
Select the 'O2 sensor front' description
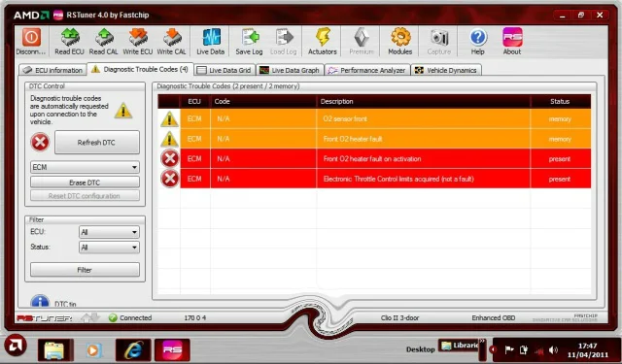coord(345,118)
